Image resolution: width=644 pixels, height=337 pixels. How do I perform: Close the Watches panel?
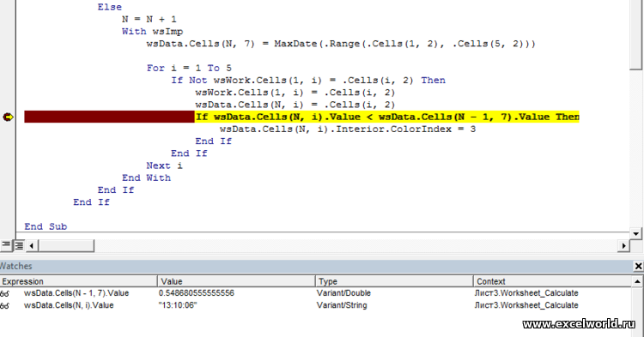click(x=638, y=266)
